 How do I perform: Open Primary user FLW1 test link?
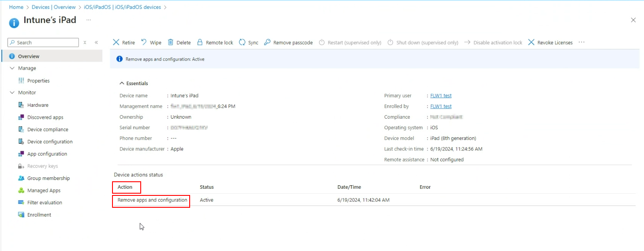pos(441,96)
